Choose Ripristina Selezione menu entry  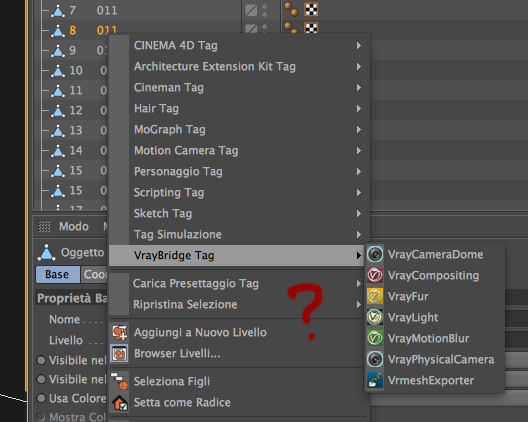(239, 304)
